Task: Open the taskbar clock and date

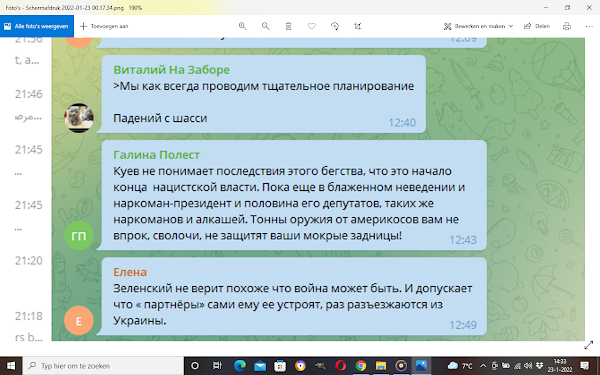Action: [x=560, y=366]
